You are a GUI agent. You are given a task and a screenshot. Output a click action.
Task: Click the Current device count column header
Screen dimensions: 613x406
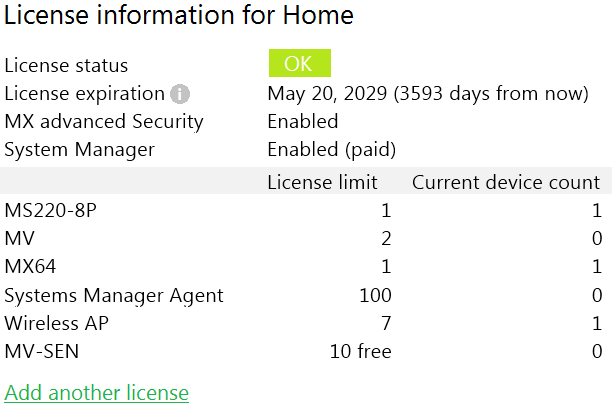506,182
